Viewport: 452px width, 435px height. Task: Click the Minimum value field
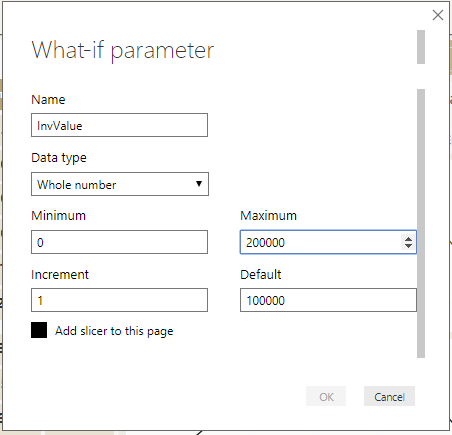click(x=119, y=242)
